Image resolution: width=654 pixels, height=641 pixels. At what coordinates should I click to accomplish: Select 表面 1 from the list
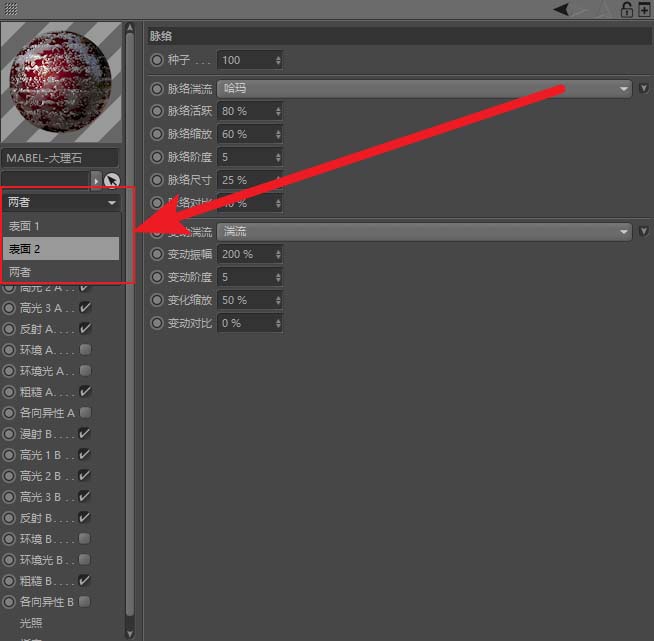[61, 226]
